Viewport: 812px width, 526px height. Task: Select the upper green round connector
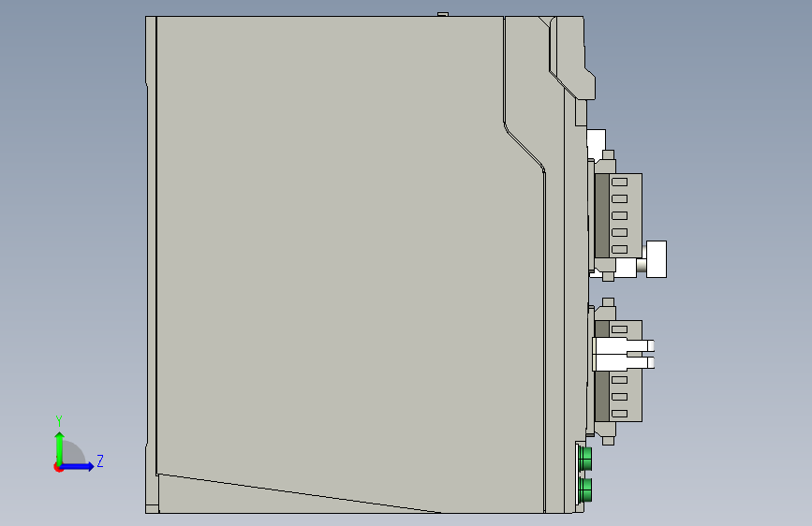(585, 459)
